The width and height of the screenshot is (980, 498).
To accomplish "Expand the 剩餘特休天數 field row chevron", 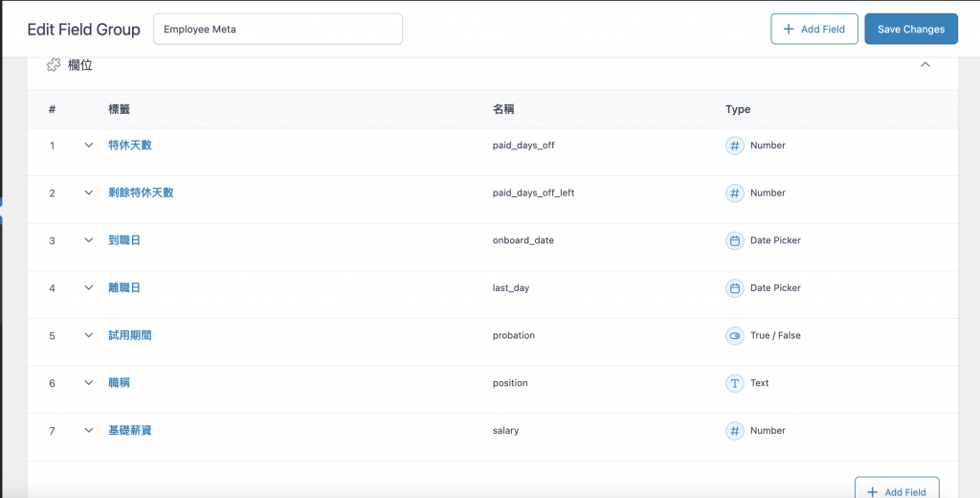I will [x=89, y=192].
